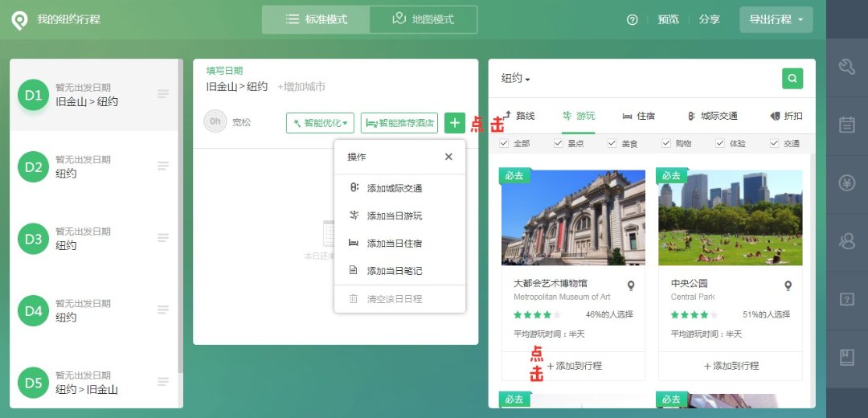
Task: Uncheck the 美食 filter checkbox
Action: pos(612,143)
